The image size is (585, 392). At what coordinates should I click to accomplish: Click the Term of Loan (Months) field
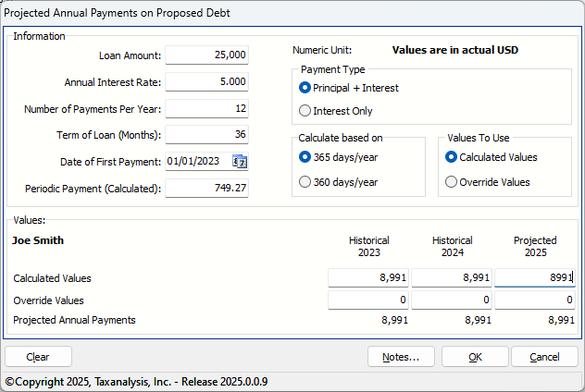point(206,134)
